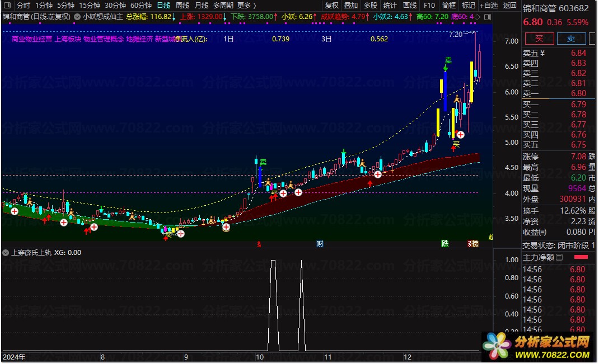The image size is (599, 364).
Task: Toggle the 简框 simple frame mode
Action: pos(448,6)
